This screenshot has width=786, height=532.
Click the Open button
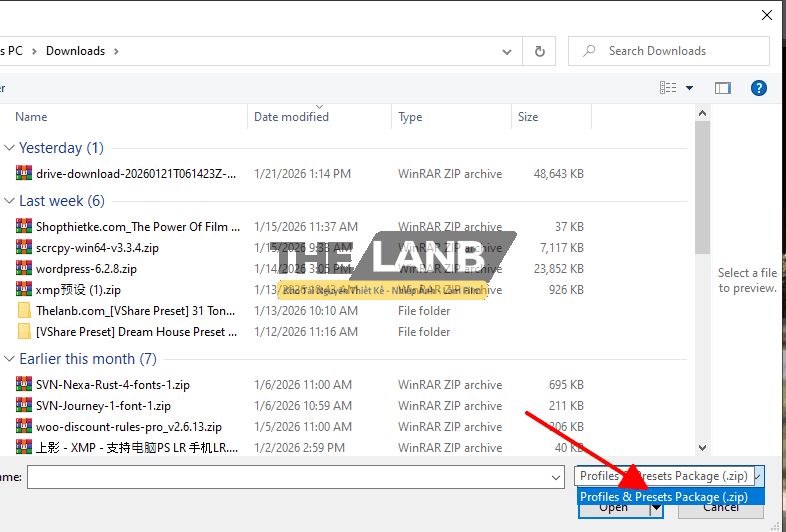pyautogui.click(x=613, y=508)
